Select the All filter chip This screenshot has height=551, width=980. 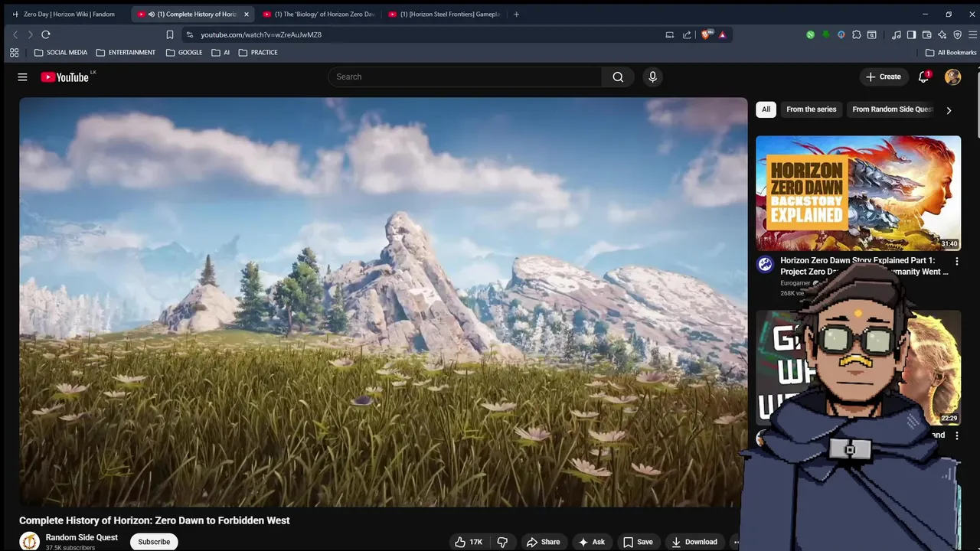(766, 109)
